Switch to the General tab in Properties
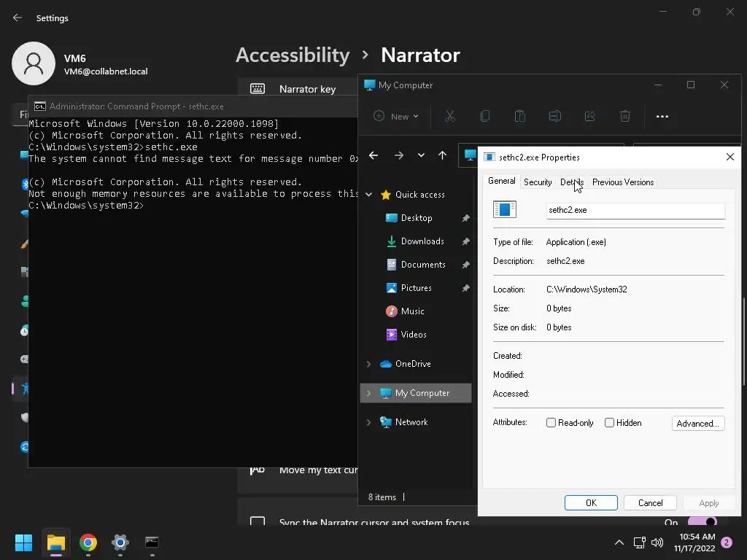This screenshot has height=560, width=747. pyautogui.click(x=502, y=181)
